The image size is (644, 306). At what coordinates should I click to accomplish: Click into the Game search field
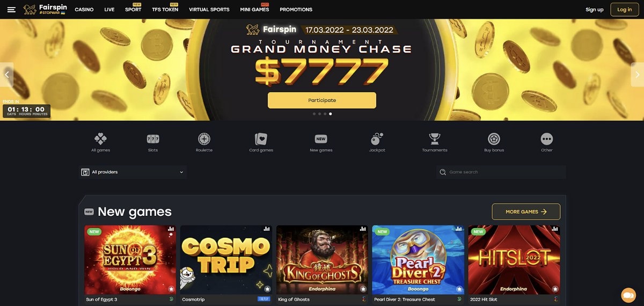(501, 172)
